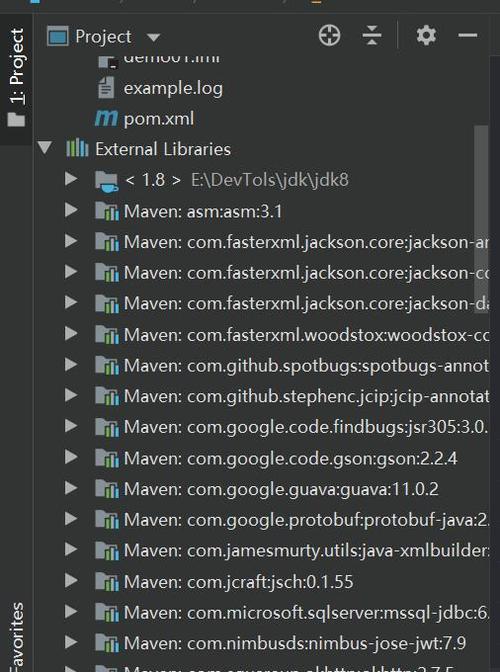Image resolution: width=500 pixels, height=672 pixels.
Task: Click the protobuf-java library icon
Action: pos(106,520)
